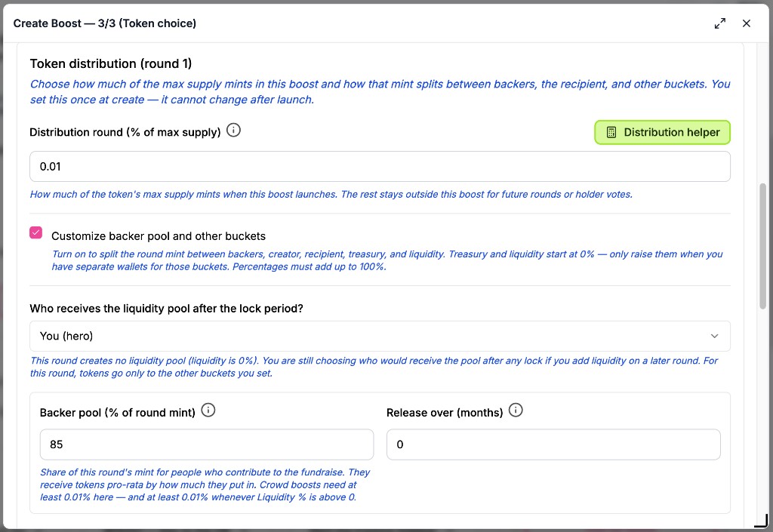
Task: Expand the Create Boost dialog to fullscreen
Action: [x=719, y=23]
